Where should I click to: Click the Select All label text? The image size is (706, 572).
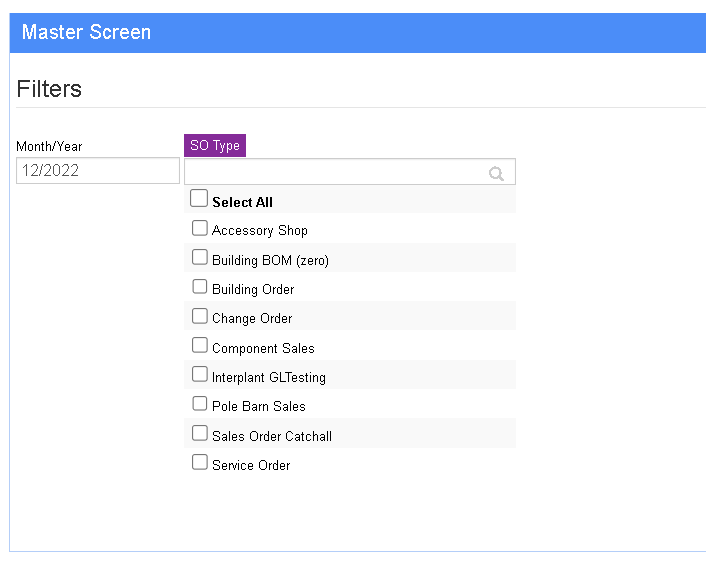[242, 202]
